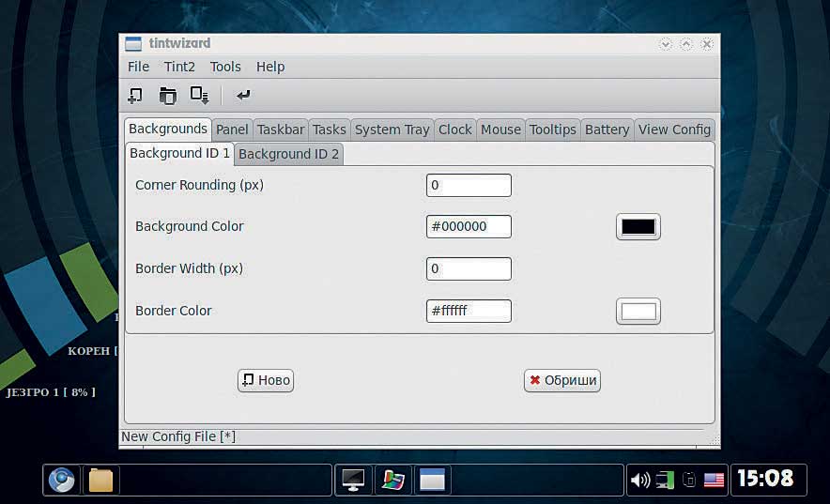The width and height of the screenshot is (830, 504).
Task: Switch to the Tasks tab
Action: pyautogui.click(x=330, y=130)
